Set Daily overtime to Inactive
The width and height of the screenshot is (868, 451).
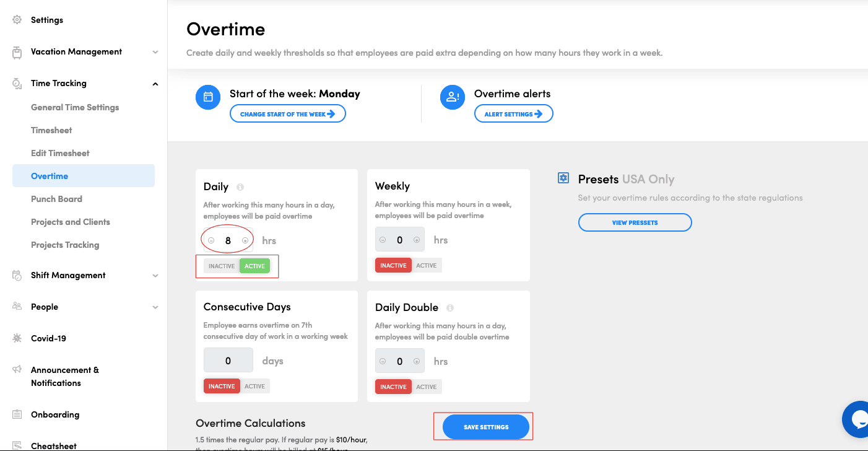[x=221, y=265]
